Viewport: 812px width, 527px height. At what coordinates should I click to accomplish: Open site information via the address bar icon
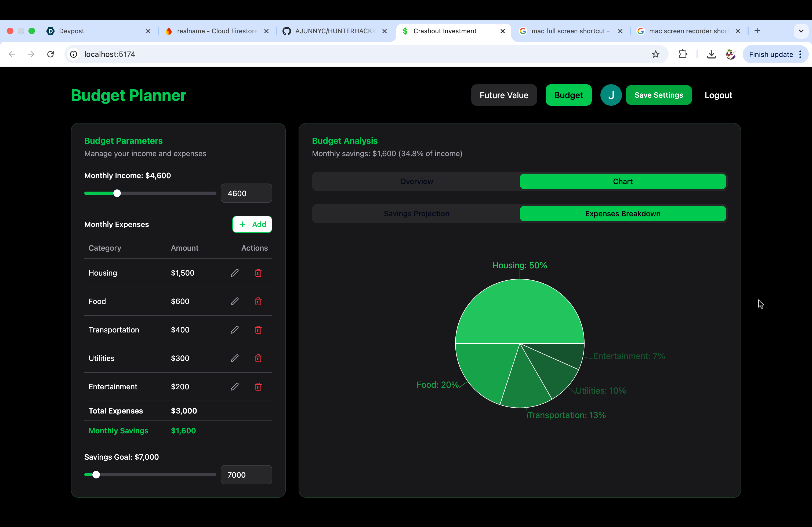[x=74, y=54]
